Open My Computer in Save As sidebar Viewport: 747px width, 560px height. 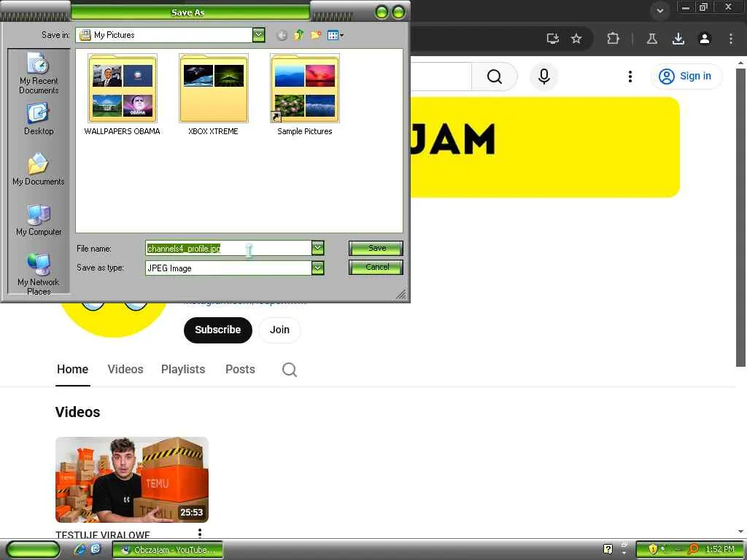pos(39,220)
